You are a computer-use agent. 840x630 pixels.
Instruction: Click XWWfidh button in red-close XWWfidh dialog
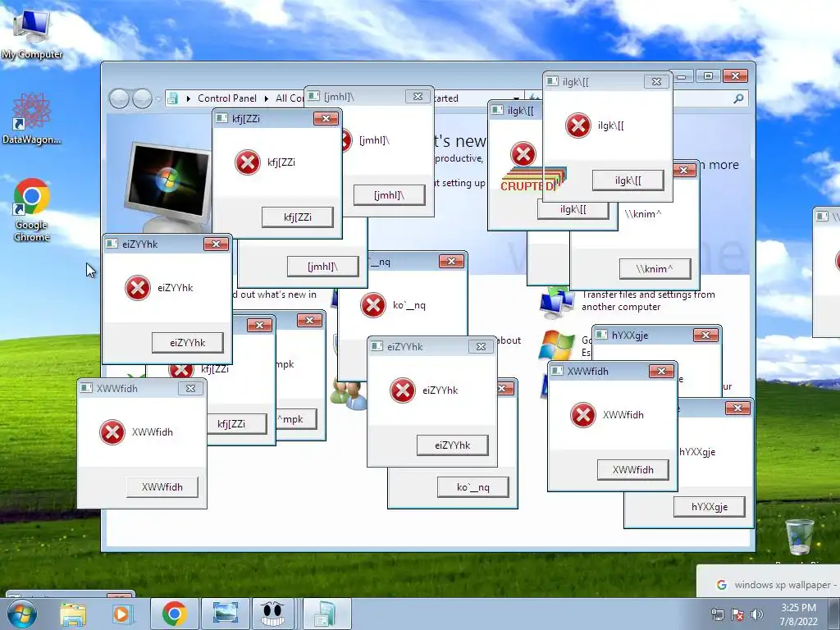(633, 470)
